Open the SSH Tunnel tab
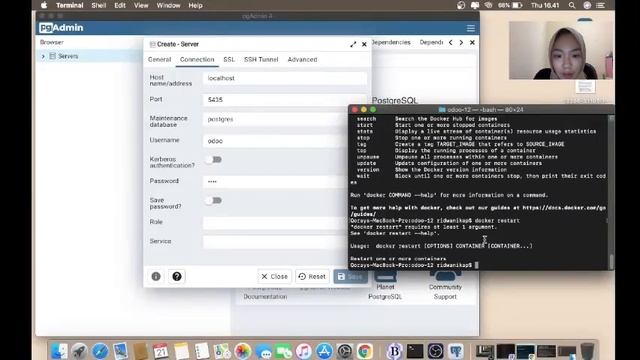Screen dimensions: 640x360 [261, 60]
